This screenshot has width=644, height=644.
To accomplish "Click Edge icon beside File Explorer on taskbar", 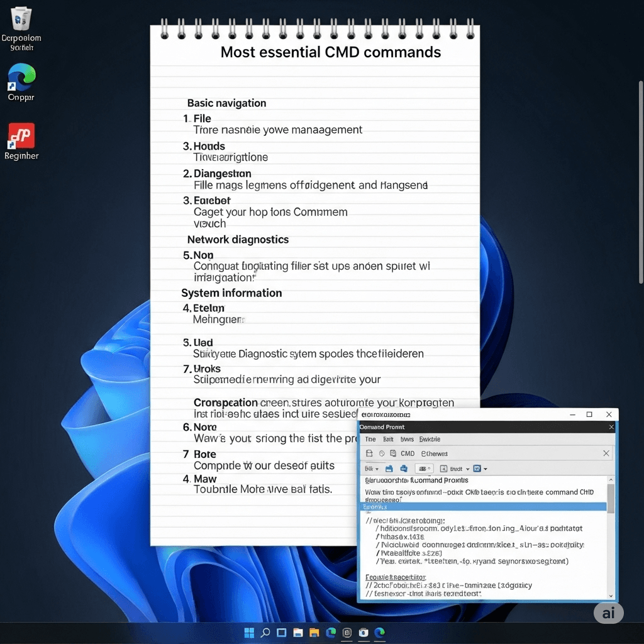I will click(331, 633).
